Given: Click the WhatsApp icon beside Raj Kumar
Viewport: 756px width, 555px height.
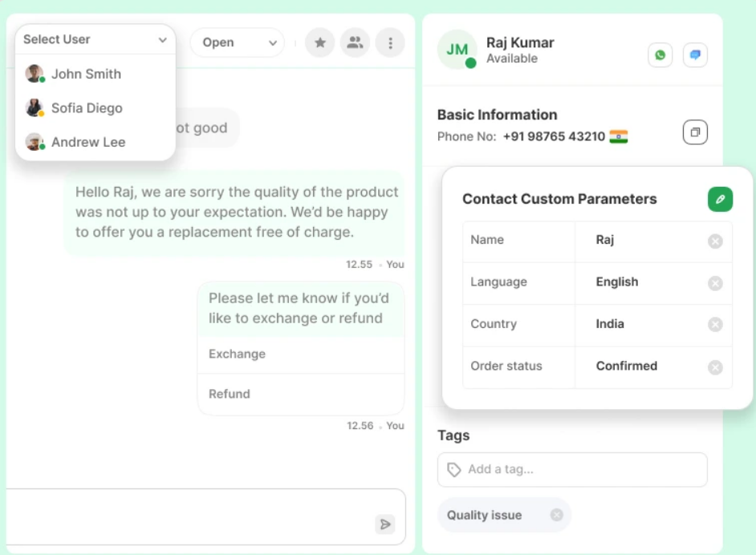Looking at the screenshot, I should click(x=660, y=55).
